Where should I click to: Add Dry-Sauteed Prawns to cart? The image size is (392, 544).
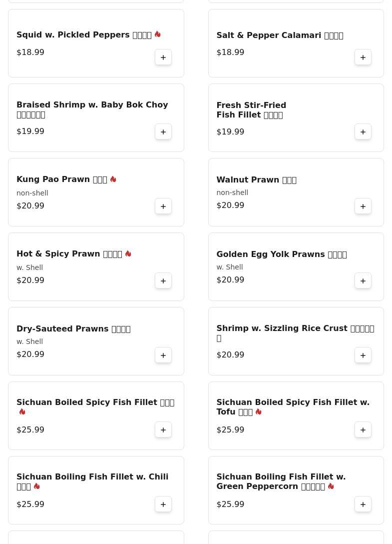pyautogui.click(x=163, y=355)
